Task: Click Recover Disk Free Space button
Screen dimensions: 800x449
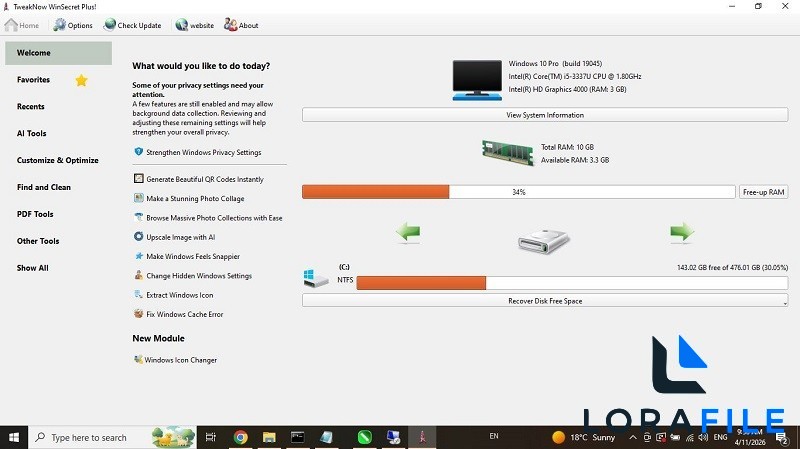Action: pyautogui.click(x=545, y=301)
